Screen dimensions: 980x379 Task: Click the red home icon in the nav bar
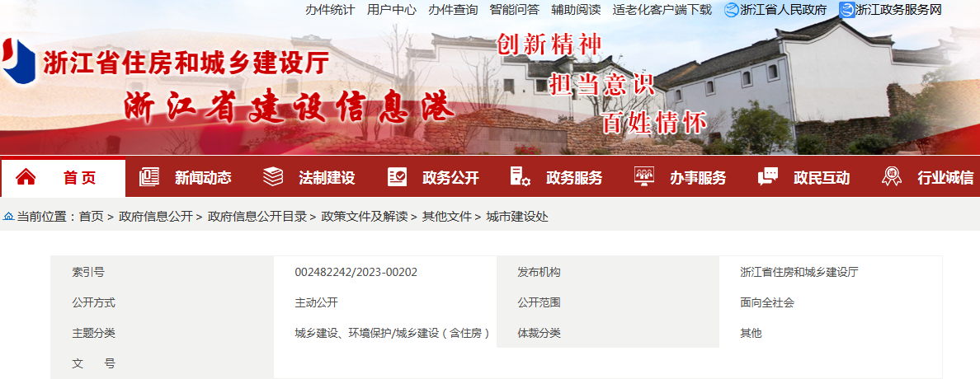click(x=26, y=177)
